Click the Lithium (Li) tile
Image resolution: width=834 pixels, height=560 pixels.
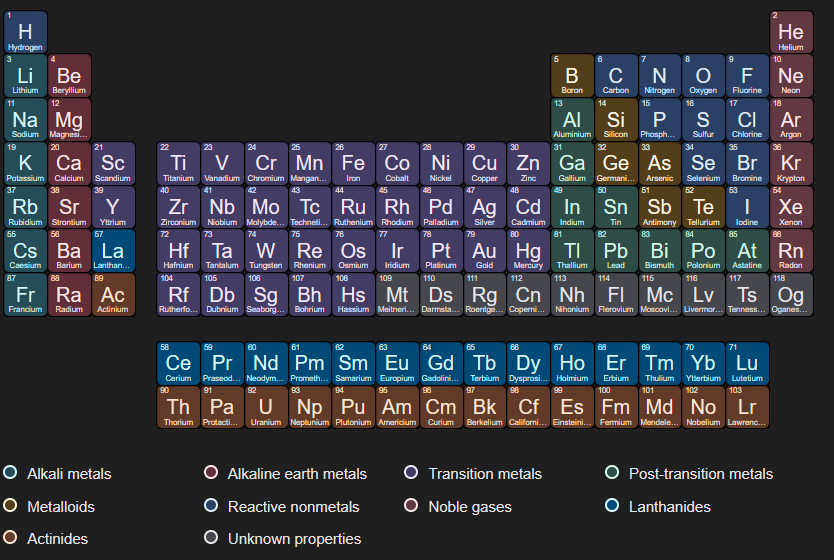tap(26, 76)
